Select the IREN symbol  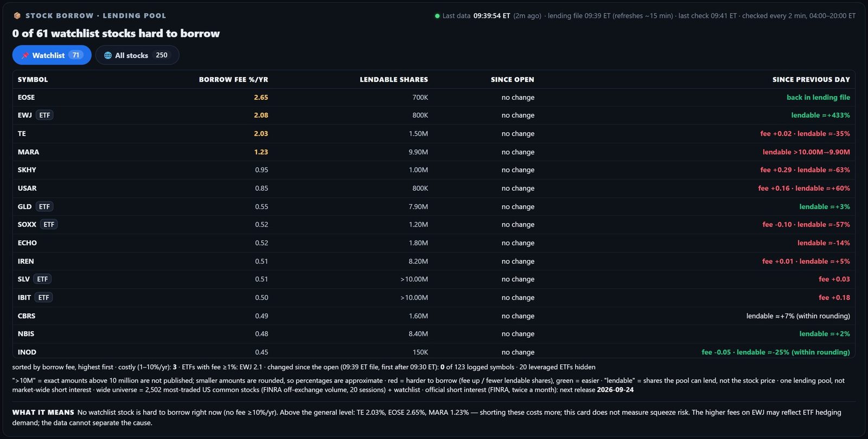tap(25, 261)
